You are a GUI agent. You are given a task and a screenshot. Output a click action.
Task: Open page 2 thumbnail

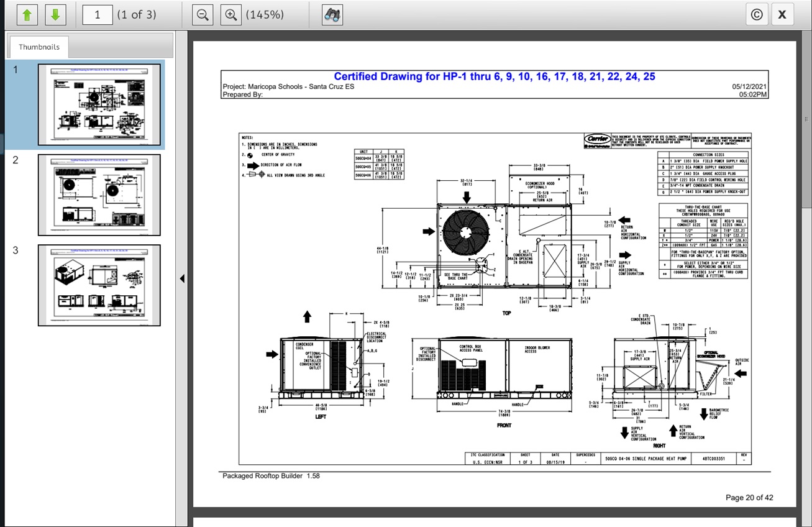point(99,195)
